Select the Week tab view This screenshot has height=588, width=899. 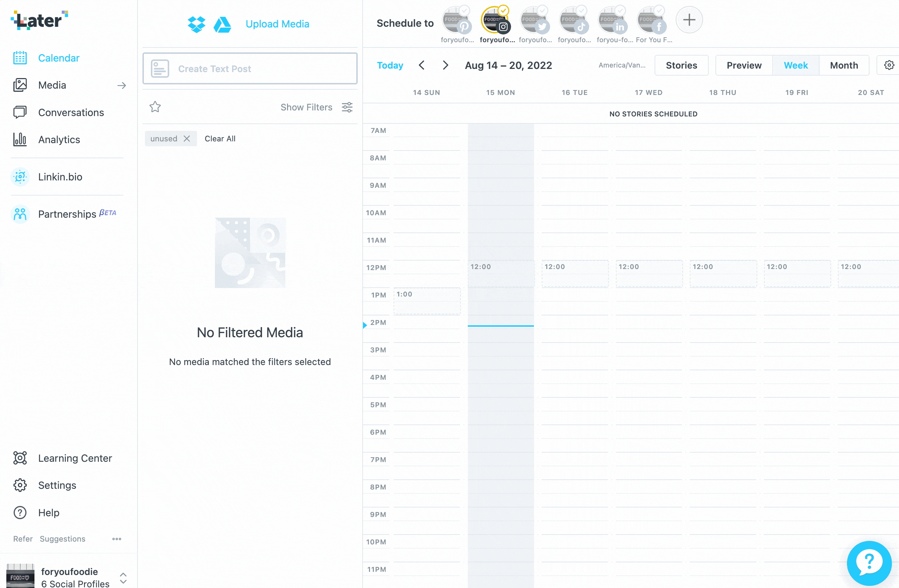tap(796, 65)
